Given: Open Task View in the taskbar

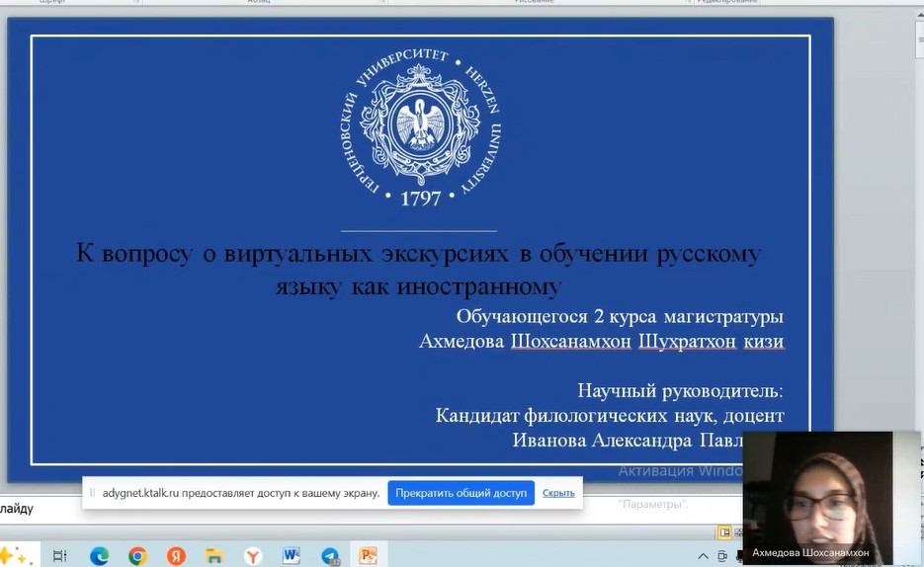Looking at the screenshot, I should [60, 555].
